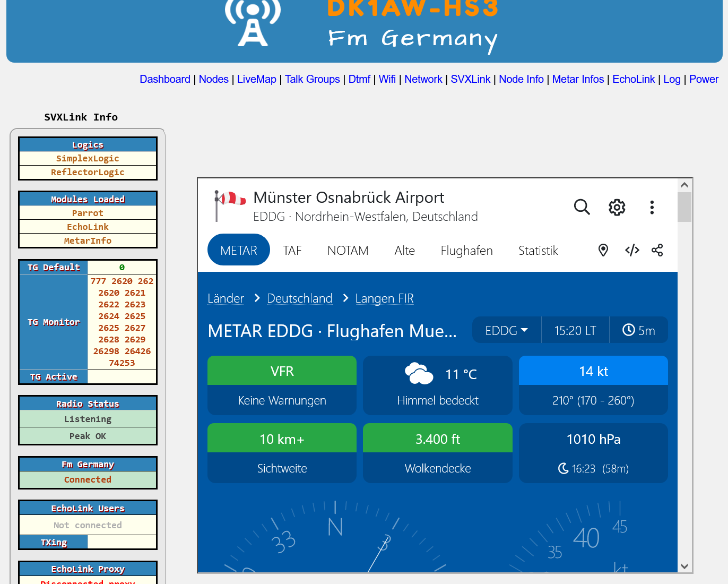Click the search magnifier icon

582,207
